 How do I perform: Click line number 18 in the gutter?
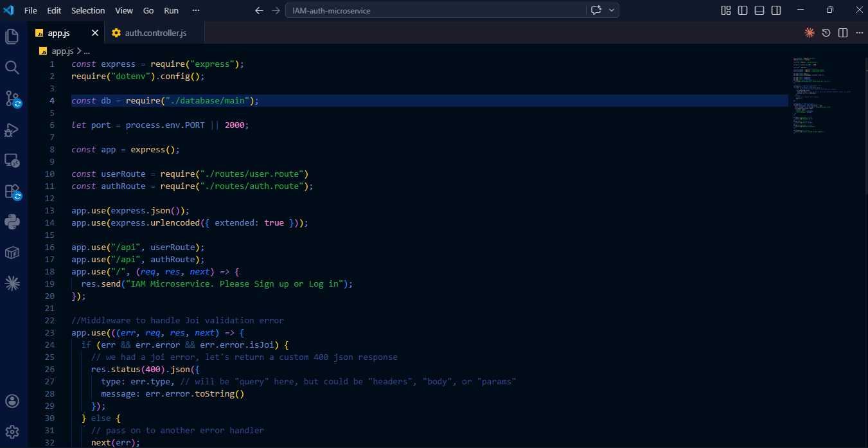pos(49,272)
